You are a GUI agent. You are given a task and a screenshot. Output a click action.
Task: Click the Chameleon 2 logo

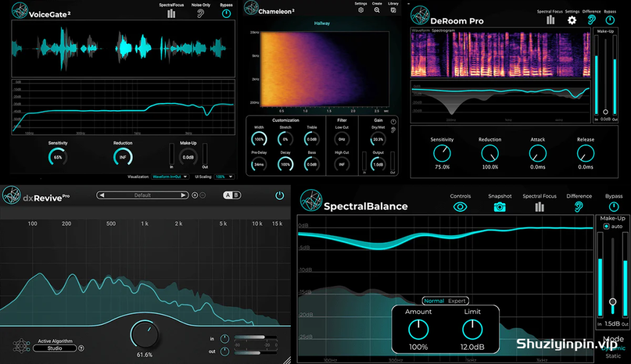tap(251, 8)
